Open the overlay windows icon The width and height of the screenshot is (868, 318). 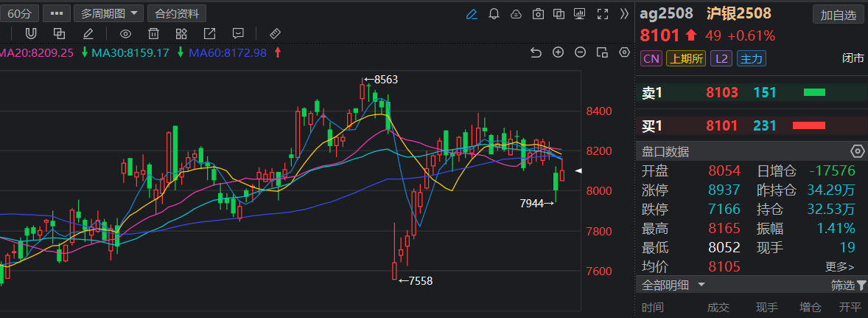[x=559, y=14]
